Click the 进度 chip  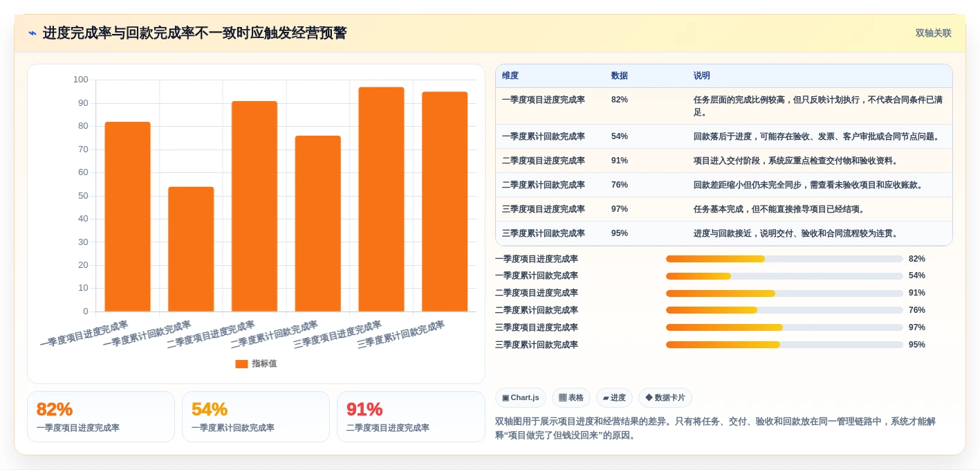click(614, 398)
